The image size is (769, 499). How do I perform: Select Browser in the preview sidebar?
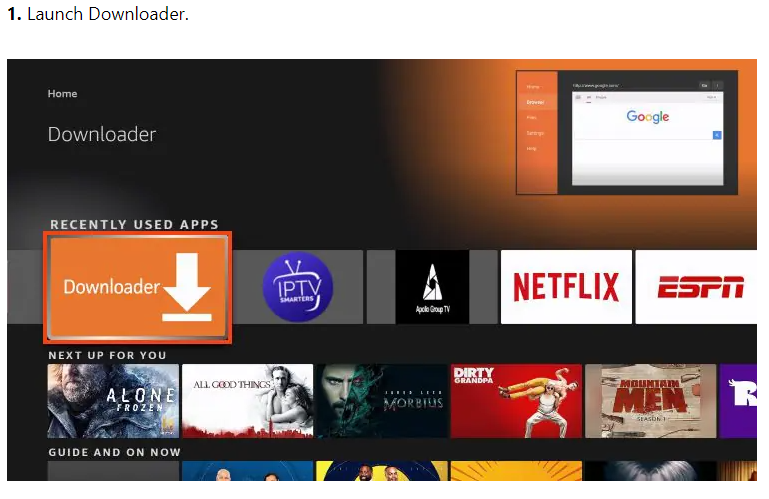535,102
